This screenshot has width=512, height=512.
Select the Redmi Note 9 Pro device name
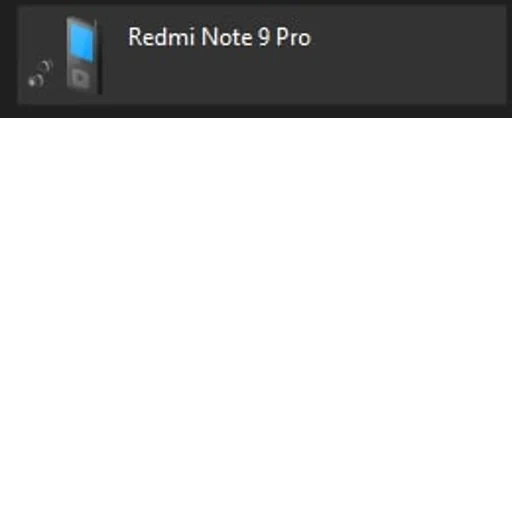[x=220, y=37]
